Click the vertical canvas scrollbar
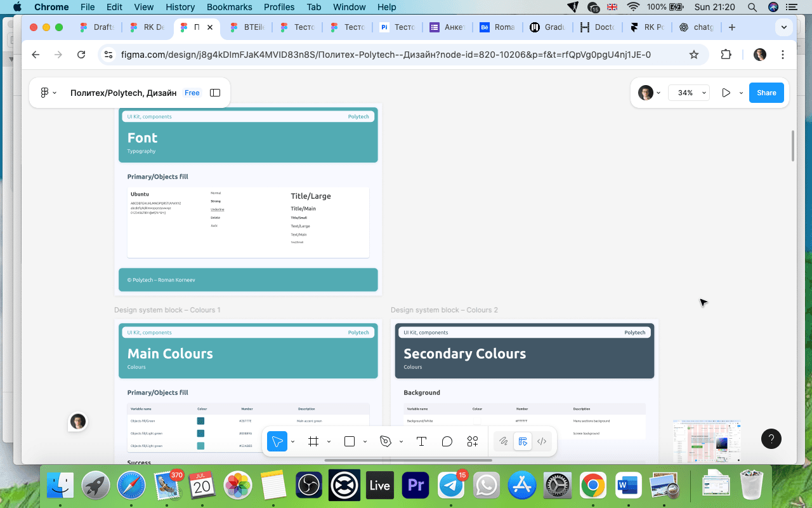The height and width of the screenshot is (508, 812). 792,145
